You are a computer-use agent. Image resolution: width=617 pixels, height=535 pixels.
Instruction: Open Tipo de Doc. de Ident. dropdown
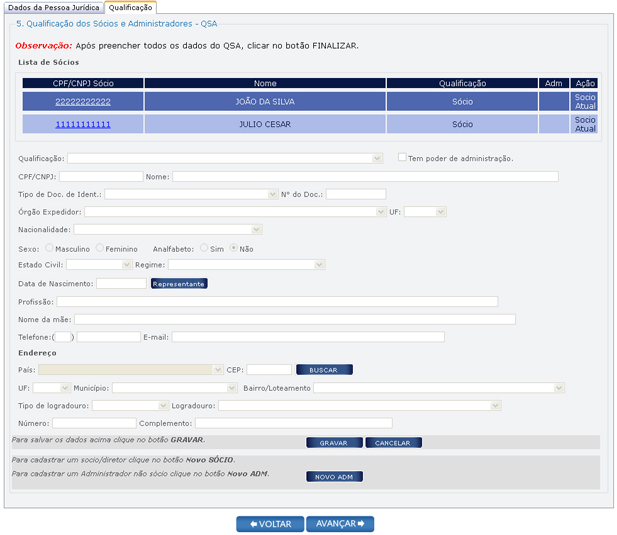click(191, 194)
